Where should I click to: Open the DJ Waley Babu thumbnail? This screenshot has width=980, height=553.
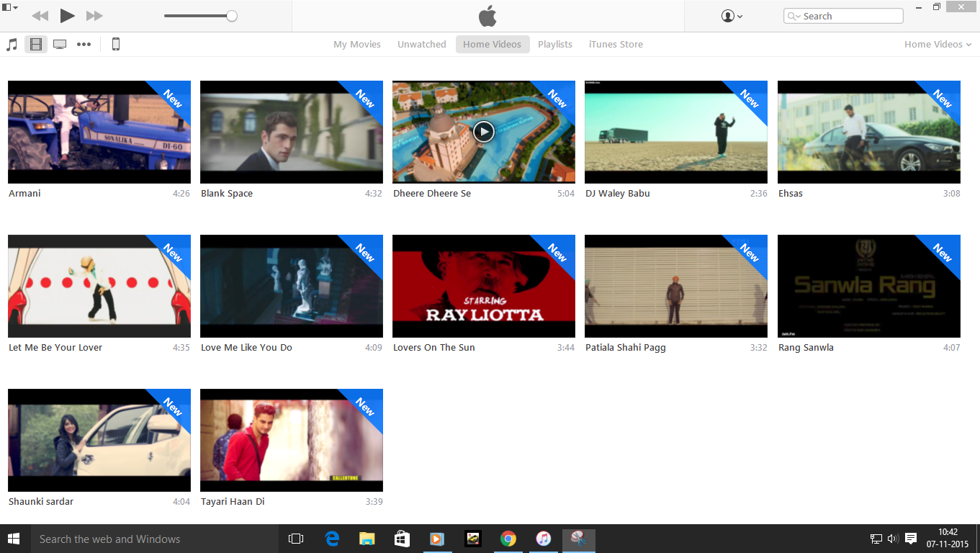[x=676, y=132]
